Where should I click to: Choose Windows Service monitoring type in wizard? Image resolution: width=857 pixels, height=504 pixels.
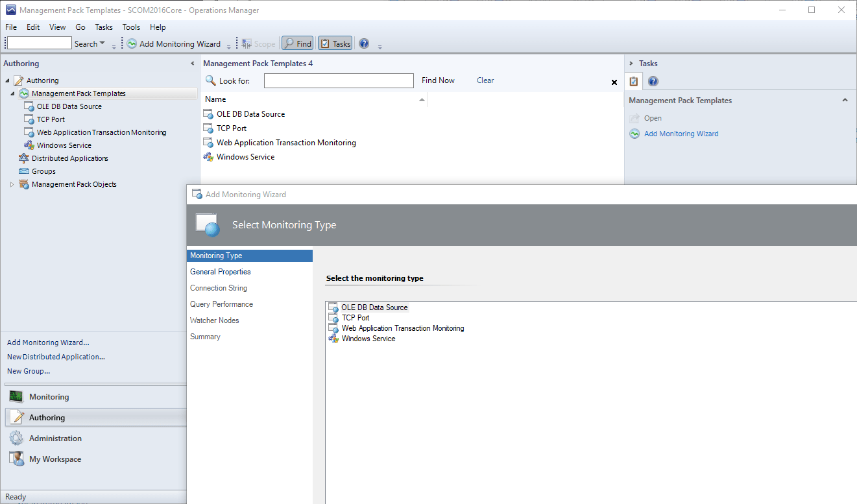pyautogui.click(x=368, y=339)
